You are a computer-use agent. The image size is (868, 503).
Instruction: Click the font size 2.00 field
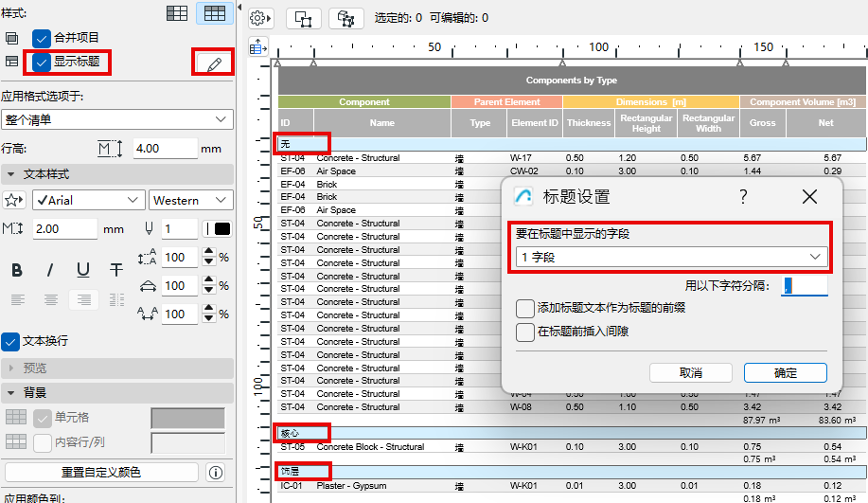click(64, 229)
